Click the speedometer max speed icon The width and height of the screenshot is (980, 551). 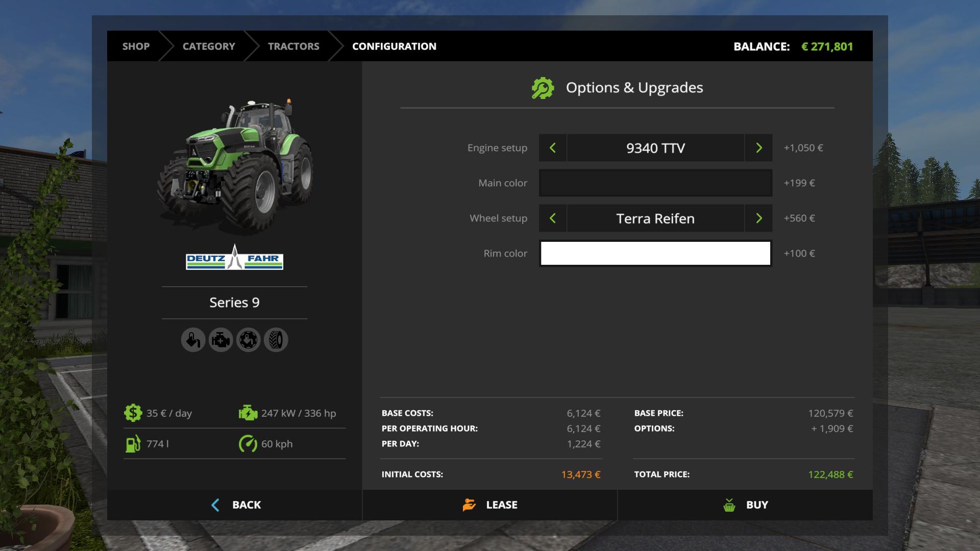click(x=248, y=443)
